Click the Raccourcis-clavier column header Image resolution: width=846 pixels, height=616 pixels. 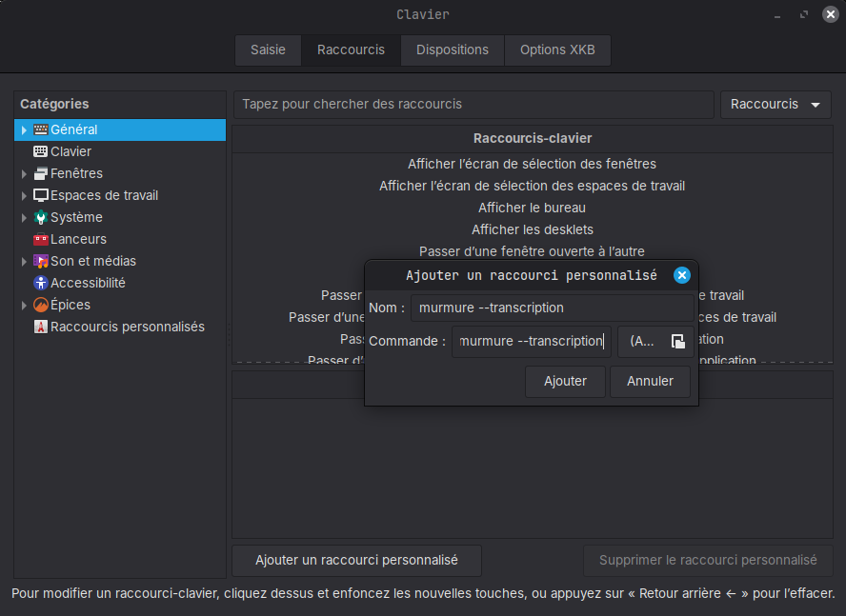coord(533,139)
